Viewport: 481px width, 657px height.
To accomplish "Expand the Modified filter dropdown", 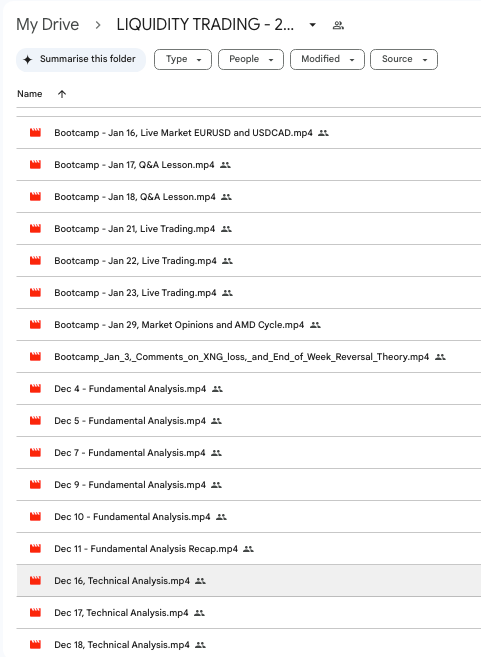I will [x=327, y=59].
